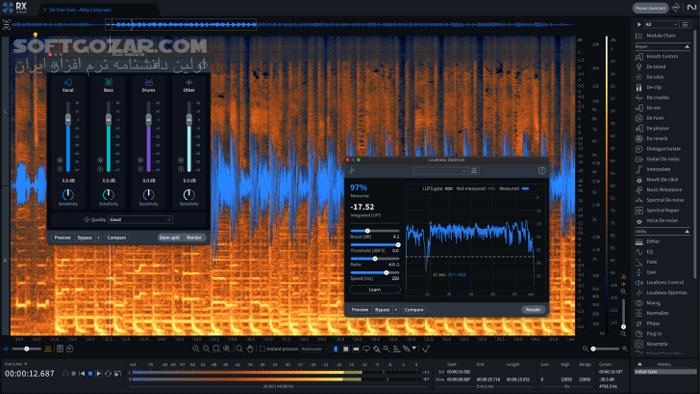700x394 pixels.
Task: Open help in Loudness Optimize window
Action: [542, 171]
